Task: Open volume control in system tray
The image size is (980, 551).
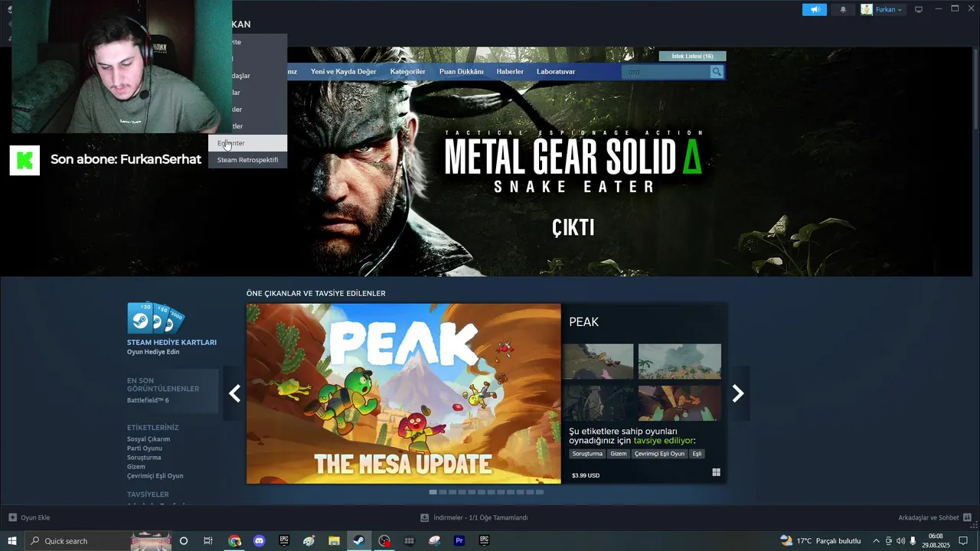Action: (x=900, y=541)
